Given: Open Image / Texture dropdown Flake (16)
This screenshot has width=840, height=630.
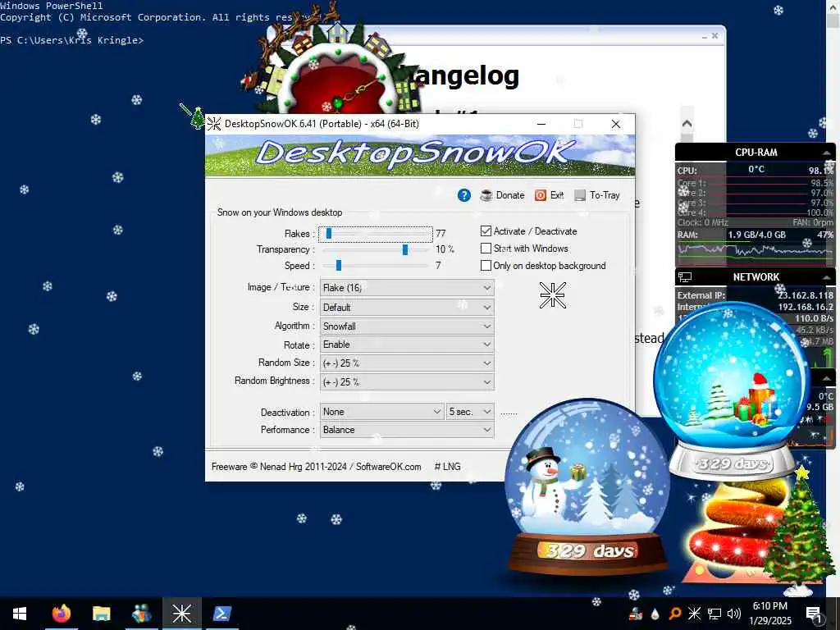Looking at the screenshot, I should (x=407, y=288).
